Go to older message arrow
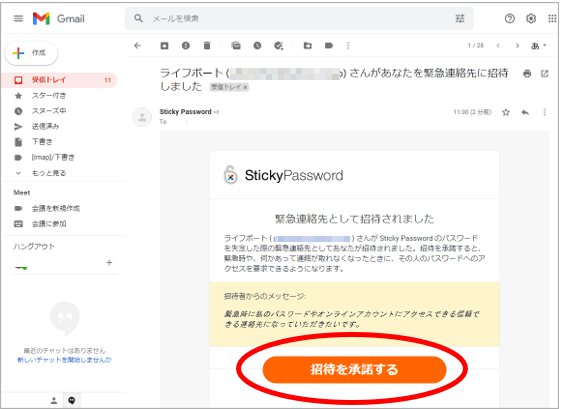561x409 pixels. coord(517,45)
